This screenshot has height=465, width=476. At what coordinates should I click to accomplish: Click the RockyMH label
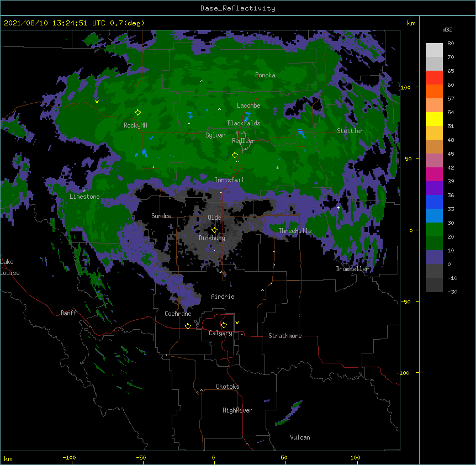click(135, 125)
